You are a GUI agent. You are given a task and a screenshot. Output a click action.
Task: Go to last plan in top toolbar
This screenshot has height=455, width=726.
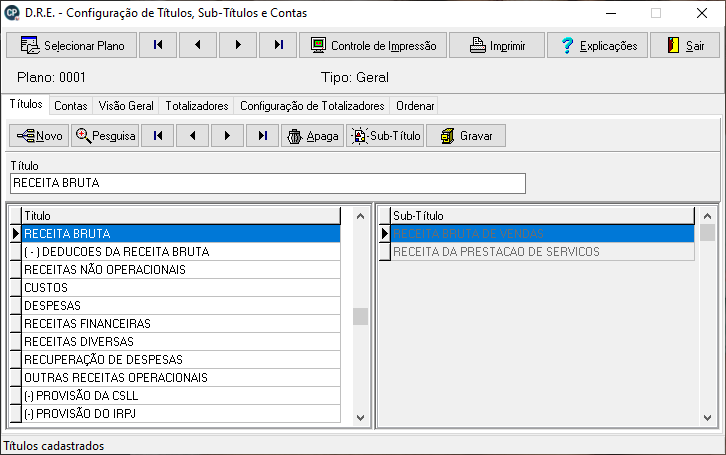[x=278, y=45]
